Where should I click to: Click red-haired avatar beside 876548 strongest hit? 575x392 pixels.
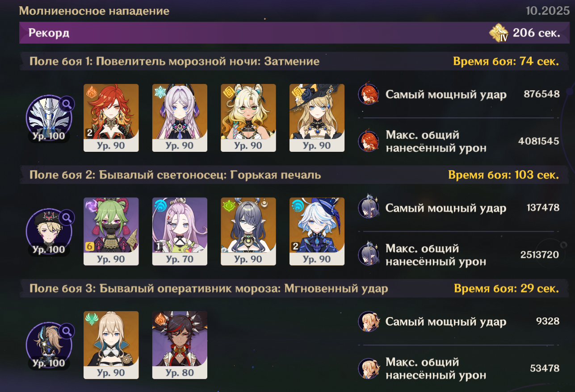[x=369, y=94]
